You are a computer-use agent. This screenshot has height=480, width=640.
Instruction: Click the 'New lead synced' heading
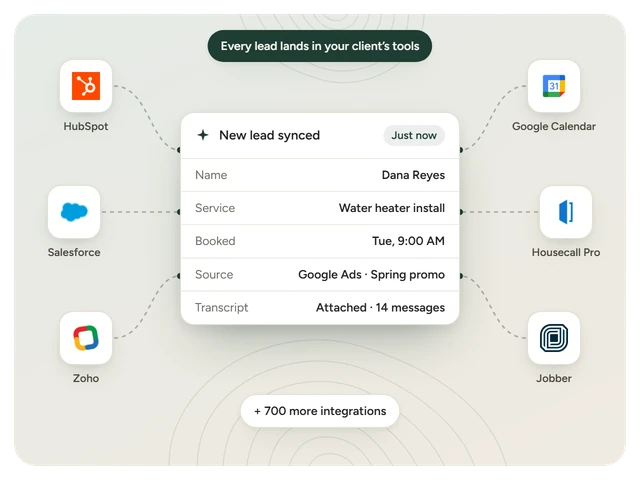coord(269,136)
